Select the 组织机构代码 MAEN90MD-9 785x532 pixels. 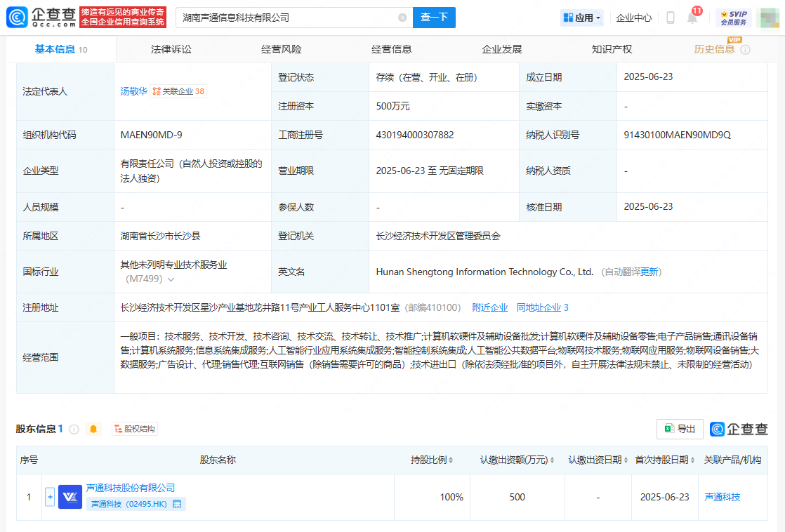(x=151, y=135)
